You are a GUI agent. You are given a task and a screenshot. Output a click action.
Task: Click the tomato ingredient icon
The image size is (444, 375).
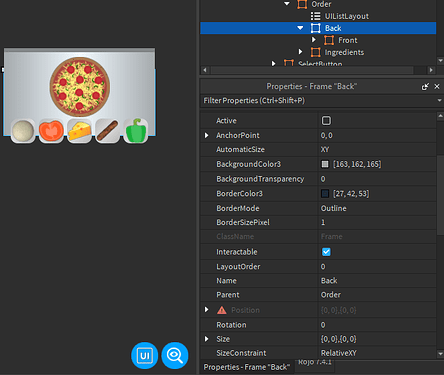[51, 131]
